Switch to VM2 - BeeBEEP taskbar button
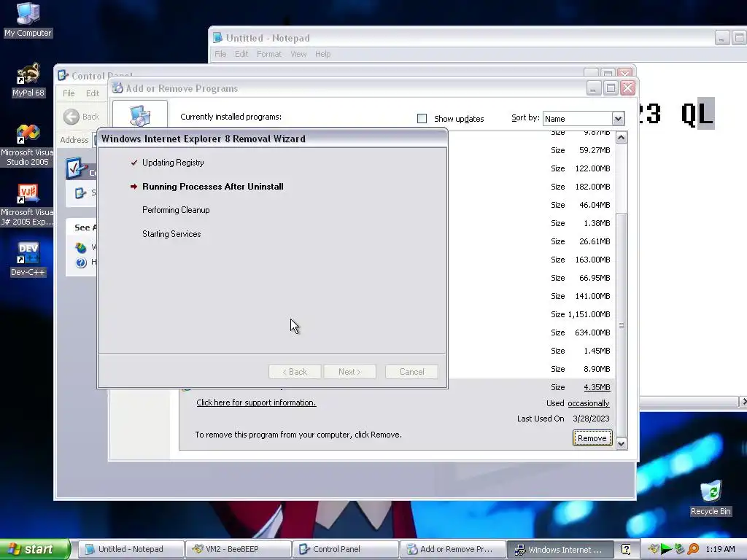The height and width of the screenshot is (560, 747). [x=238, y=549]
